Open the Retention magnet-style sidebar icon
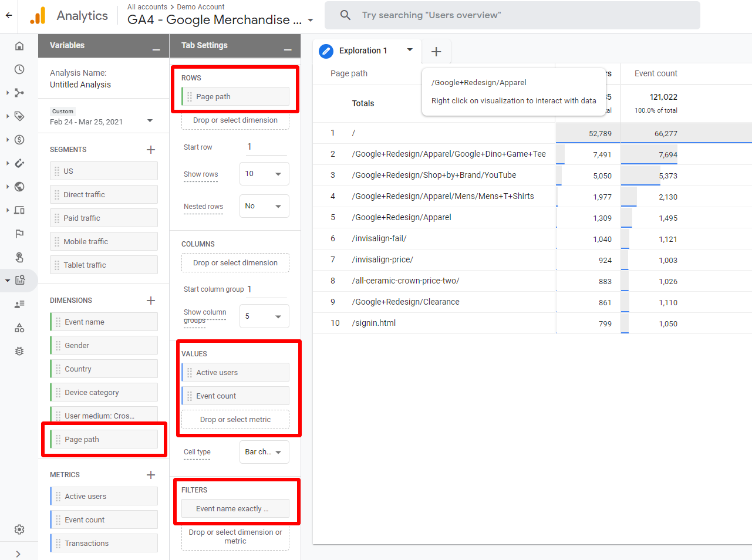 coord(19,163)
